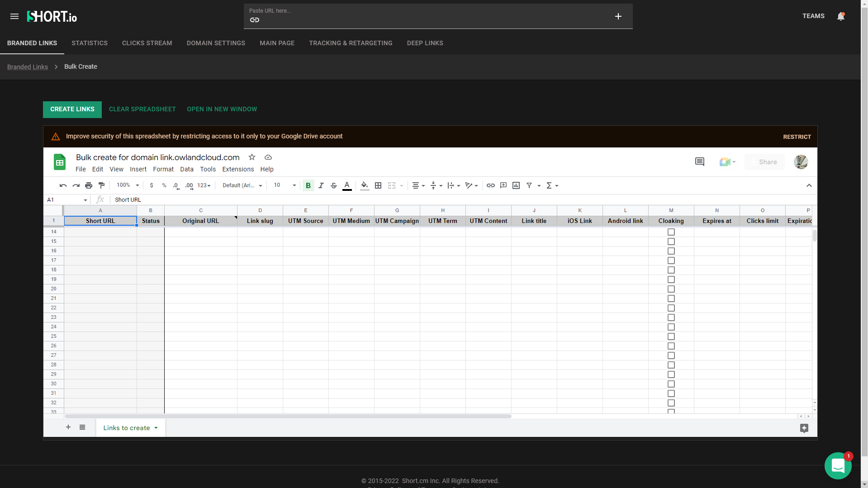
Task: Tick Cloaking checkbox in row 16
Action: pyautogui.click(x=671, y=251)
